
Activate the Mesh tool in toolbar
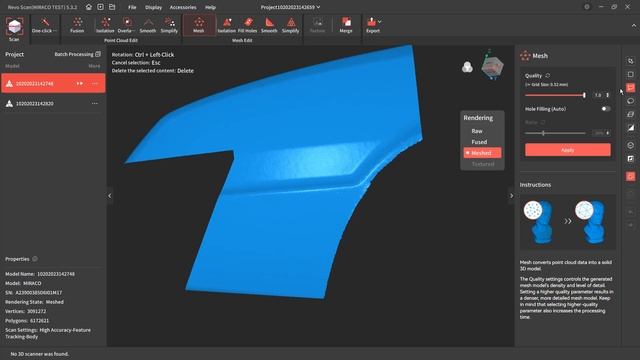point(199,25)
